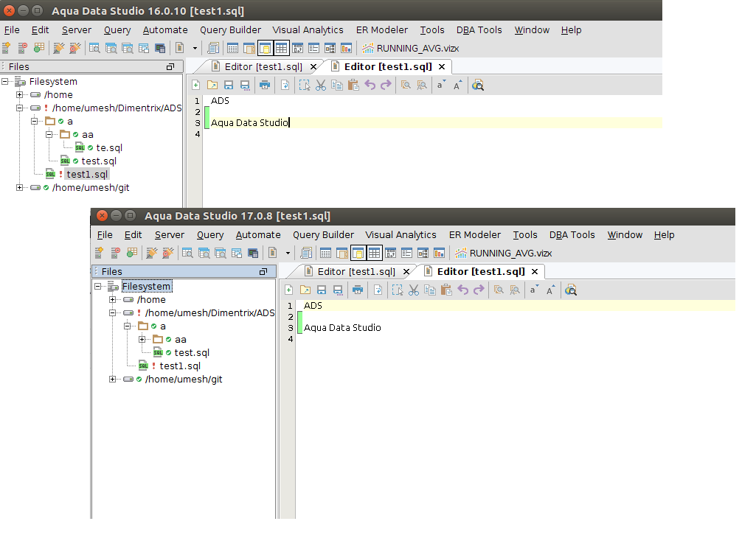Image resolution: width=756 pixels, height=552 pixels.
Task: Click Reload file icon in 17.0.8 editor toolbar
Action: tap(378, 290)
